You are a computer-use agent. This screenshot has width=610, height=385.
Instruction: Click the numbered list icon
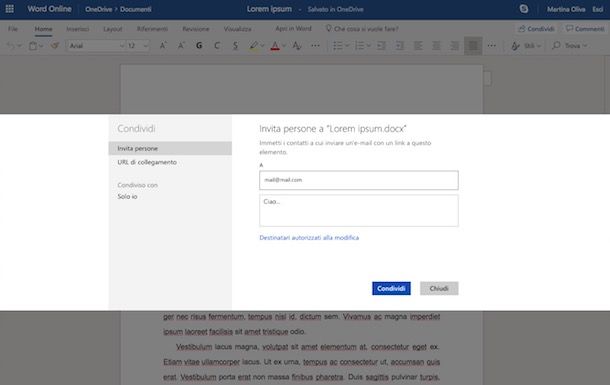tap(359, 46)
